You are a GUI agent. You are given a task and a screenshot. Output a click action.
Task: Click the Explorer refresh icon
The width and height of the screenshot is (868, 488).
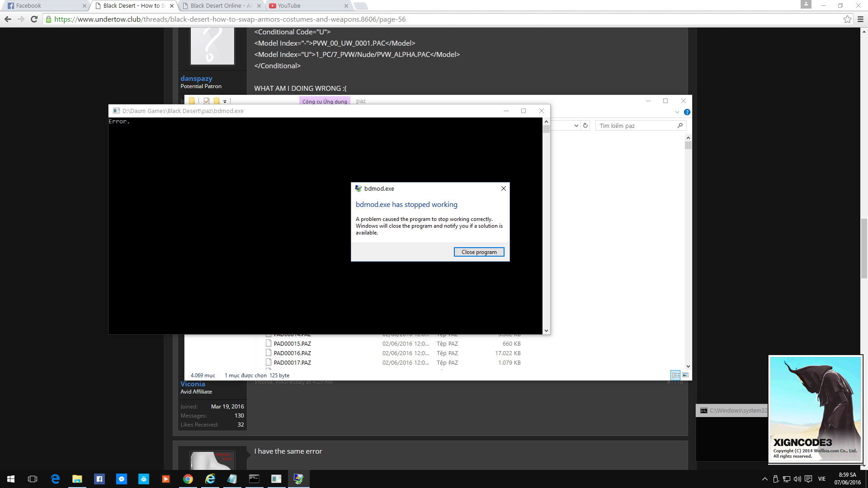point(585,126)
